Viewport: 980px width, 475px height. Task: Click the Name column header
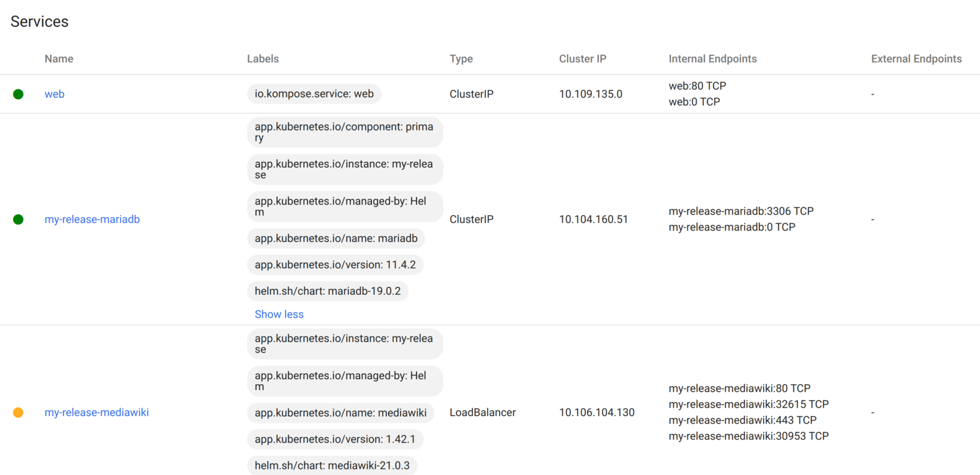(x=59, y=59)
